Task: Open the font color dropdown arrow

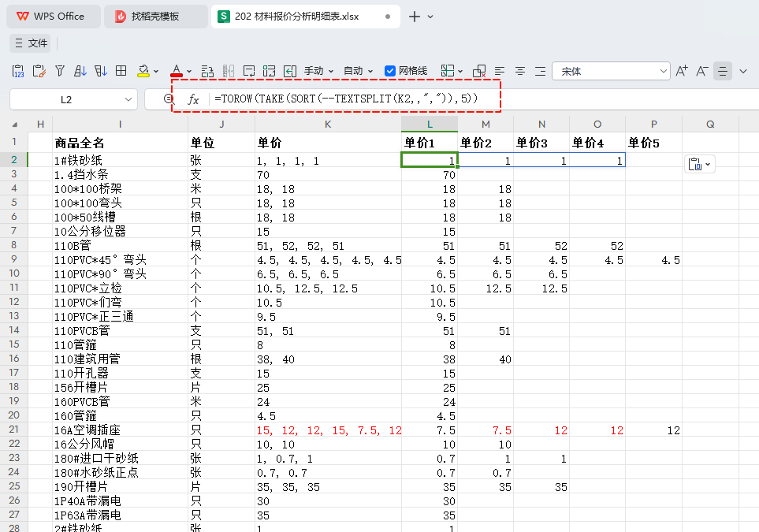Action: tap(189, 71)
